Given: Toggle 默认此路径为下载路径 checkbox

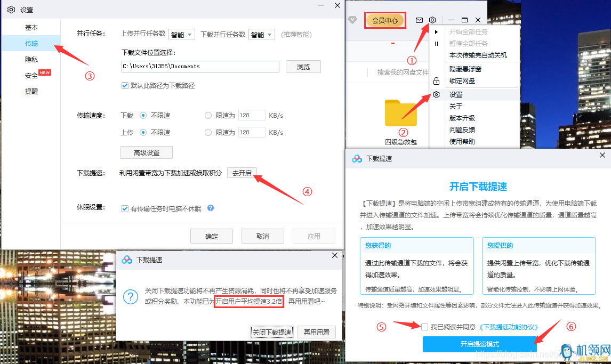Looking at the screenshot, I should coord(125,86).
